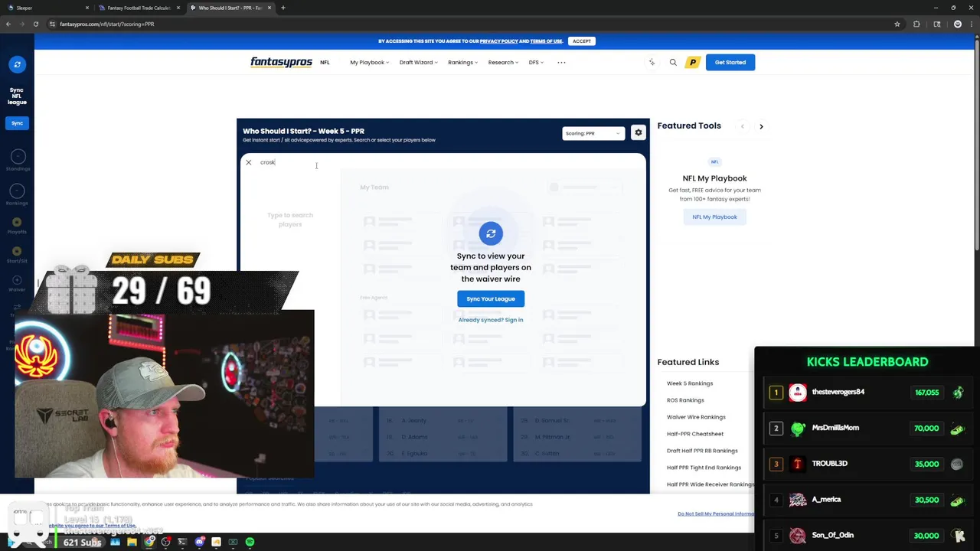
Task: Clear the player search with the X icon
Action: click(248, 162)
